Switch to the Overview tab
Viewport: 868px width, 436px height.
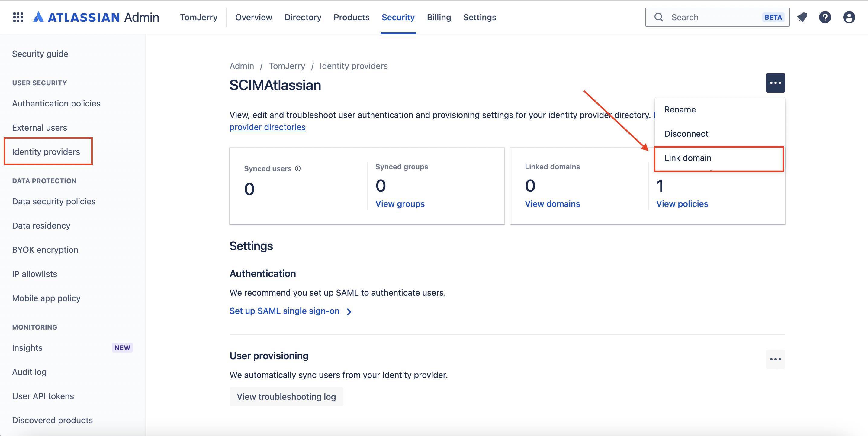point(253,17)
